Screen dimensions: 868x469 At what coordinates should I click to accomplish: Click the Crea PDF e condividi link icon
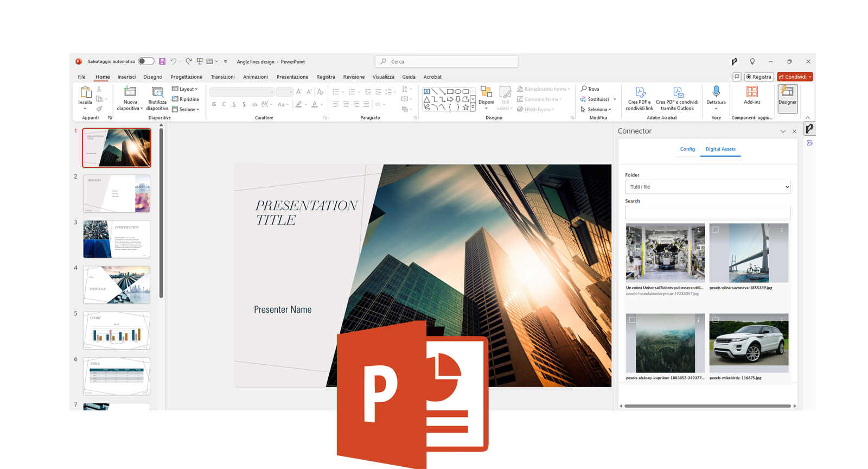(640, 92)
